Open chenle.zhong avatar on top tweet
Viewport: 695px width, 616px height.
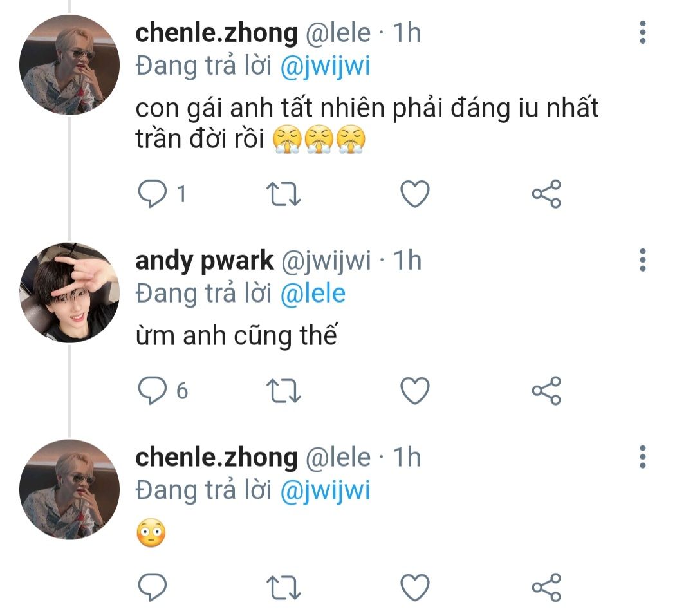pyautogui.click(x=69, y=65)
